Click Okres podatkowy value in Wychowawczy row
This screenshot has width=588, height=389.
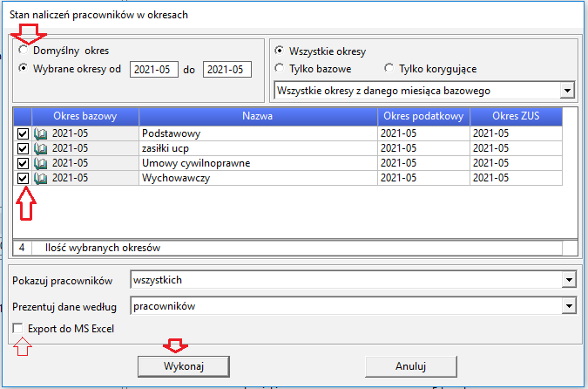(x=423, y=178)
